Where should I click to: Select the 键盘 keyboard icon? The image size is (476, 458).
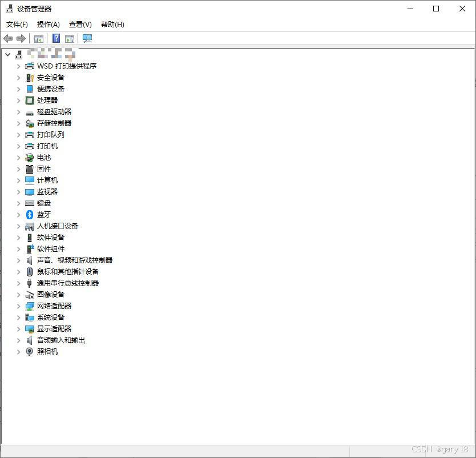coord(30,203)
